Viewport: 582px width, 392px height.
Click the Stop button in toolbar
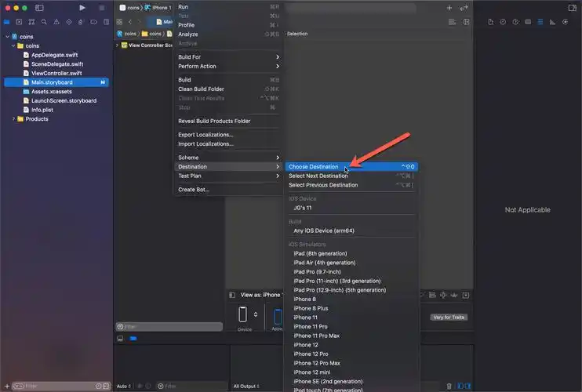click(103, 7)
